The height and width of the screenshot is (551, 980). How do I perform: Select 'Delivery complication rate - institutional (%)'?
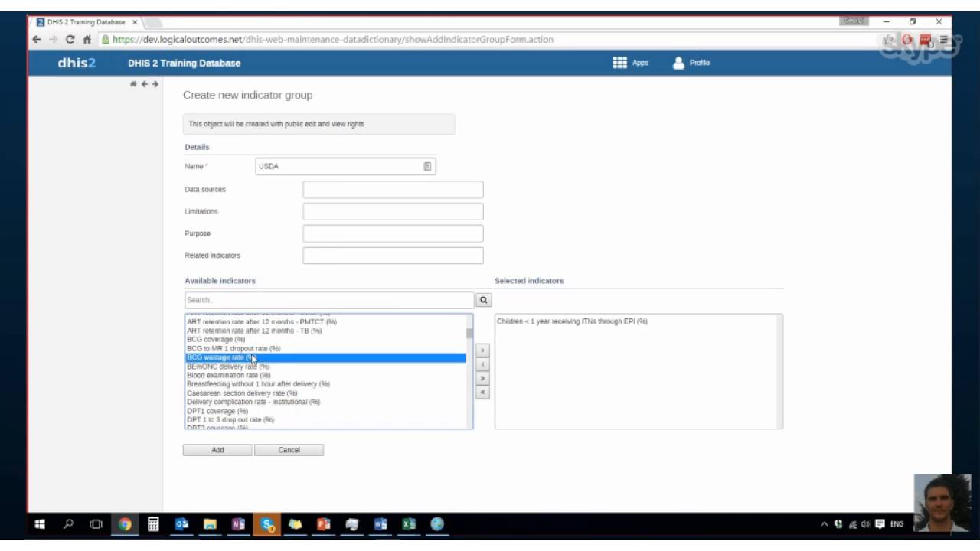pyautogui.click(x=253, y=402)
